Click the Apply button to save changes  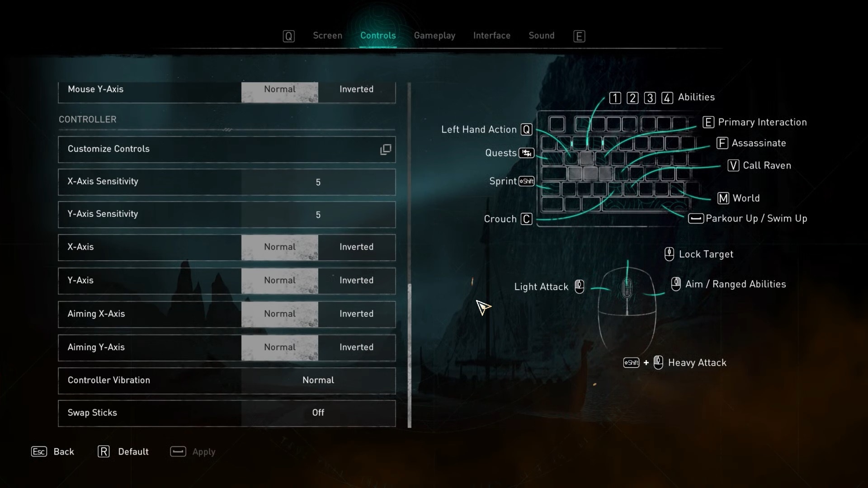click(x=203, y=451)
